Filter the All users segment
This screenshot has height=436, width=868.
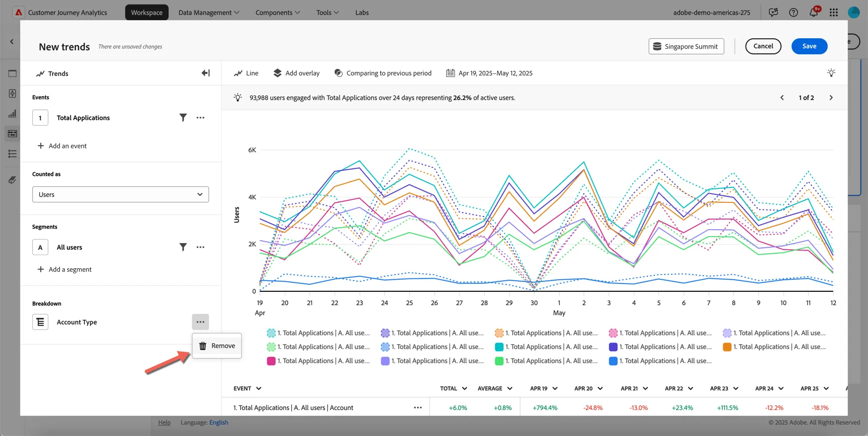click(x=183, y=247)
